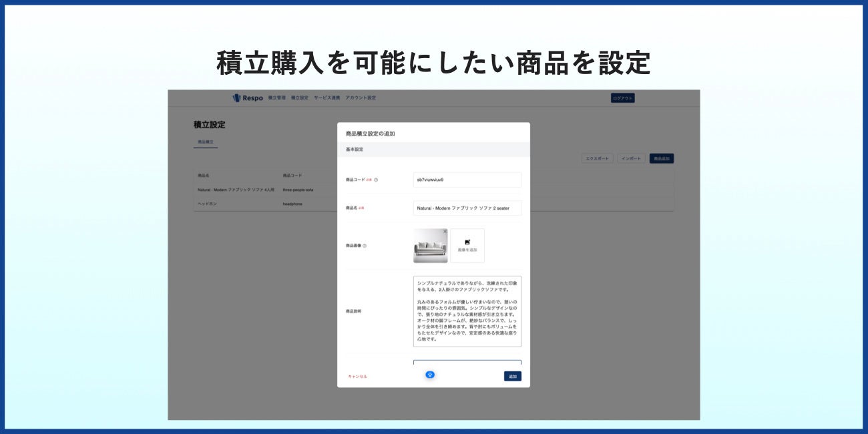Click the 商品追加 button

click(x=662, y=159)
